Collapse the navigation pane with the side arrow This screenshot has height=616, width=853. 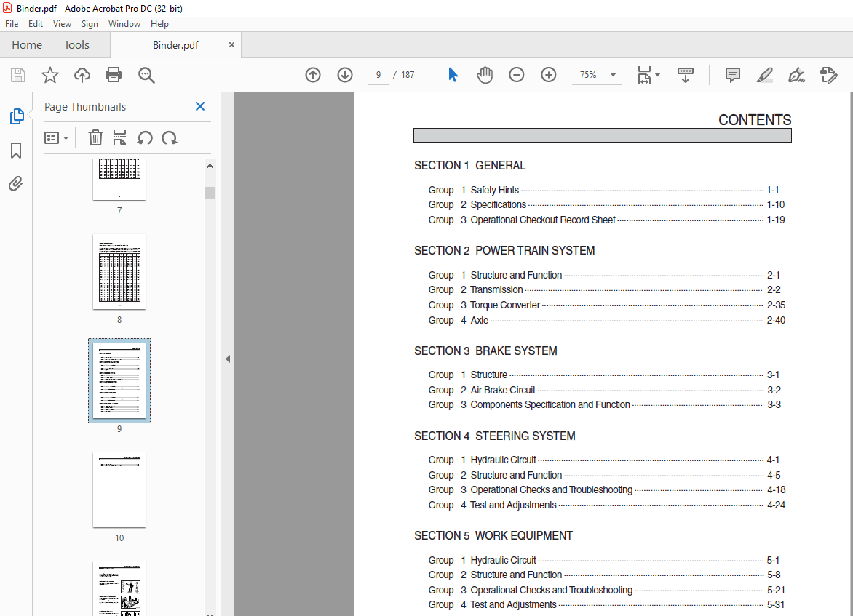click(x=228, y=359)
